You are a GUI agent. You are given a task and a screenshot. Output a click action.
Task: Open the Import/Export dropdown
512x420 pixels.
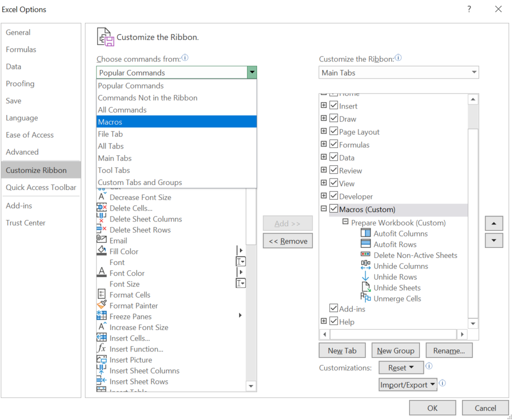tap(408, 384)
